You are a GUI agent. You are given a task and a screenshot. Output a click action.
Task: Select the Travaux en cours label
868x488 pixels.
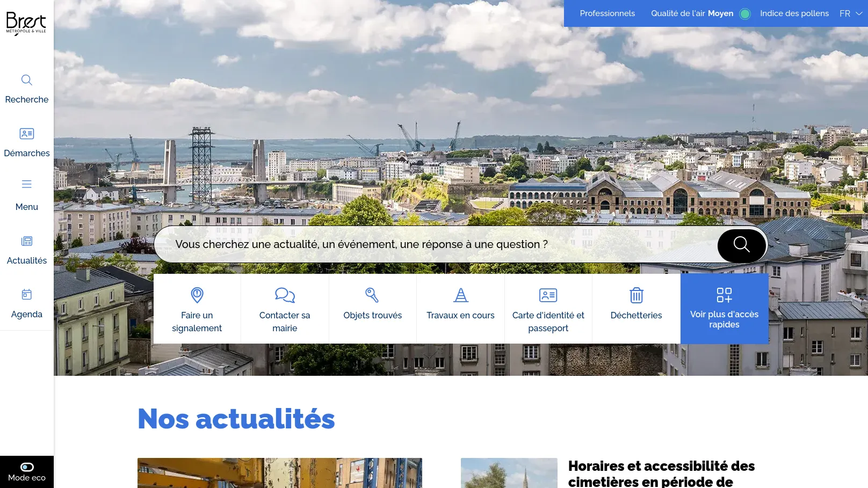pyautogui.click(x=461, y=315)
